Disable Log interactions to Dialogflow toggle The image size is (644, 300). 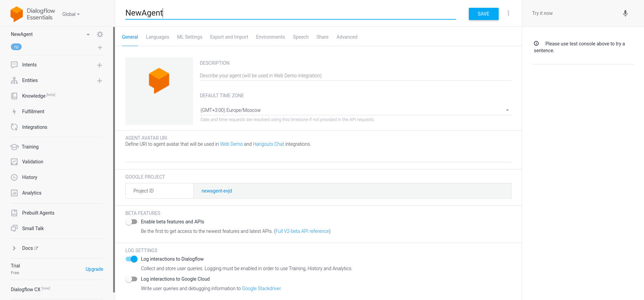tap(131, 259)
